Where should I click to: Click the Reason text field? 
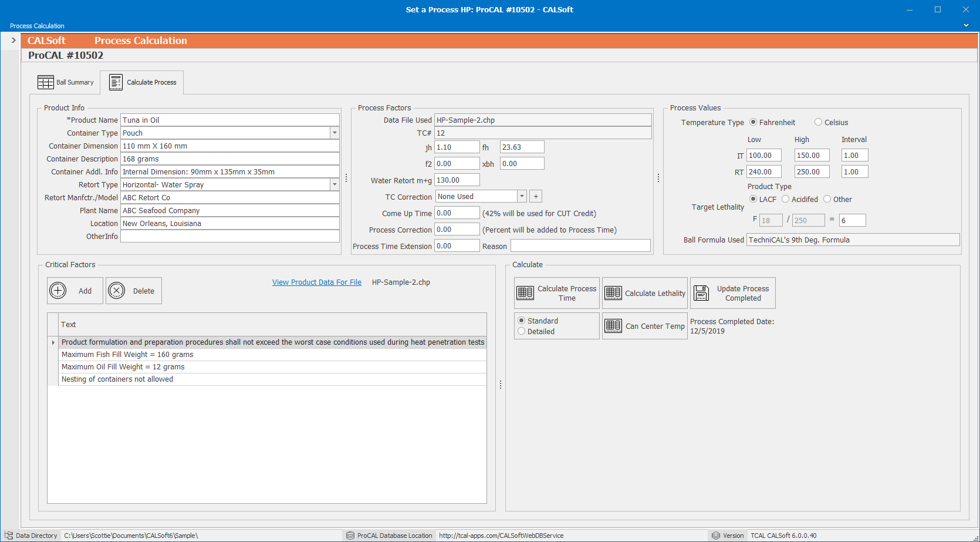click(x=580, y=246)
